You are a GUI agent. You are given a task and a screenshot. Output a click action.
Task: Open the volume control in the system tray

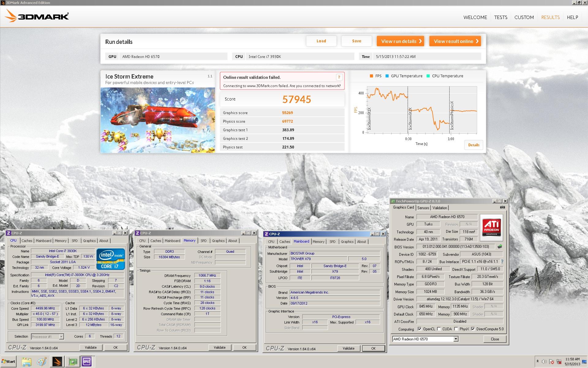point(544,362)
